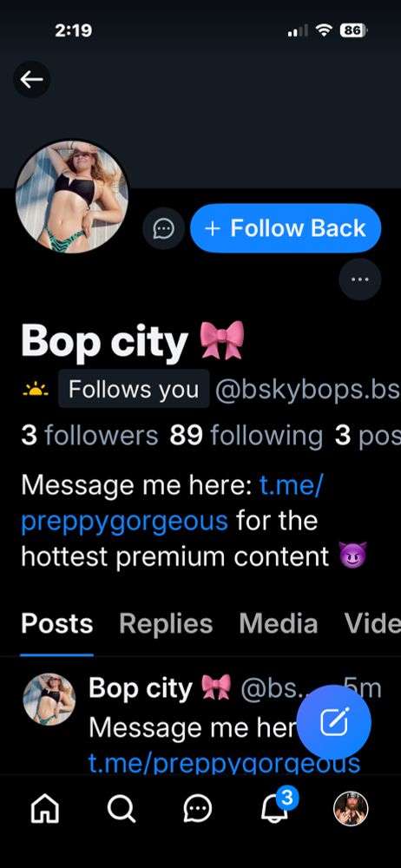This screenshot has height=868, width=401.
Task: Open my own profile avatar in bottom bar
Action: 351,809
